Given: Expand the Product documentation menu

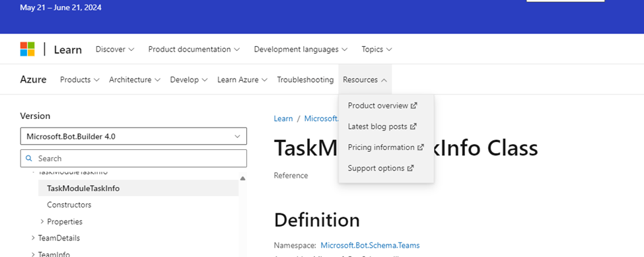Looking at the screenshot, I should 194,50.
